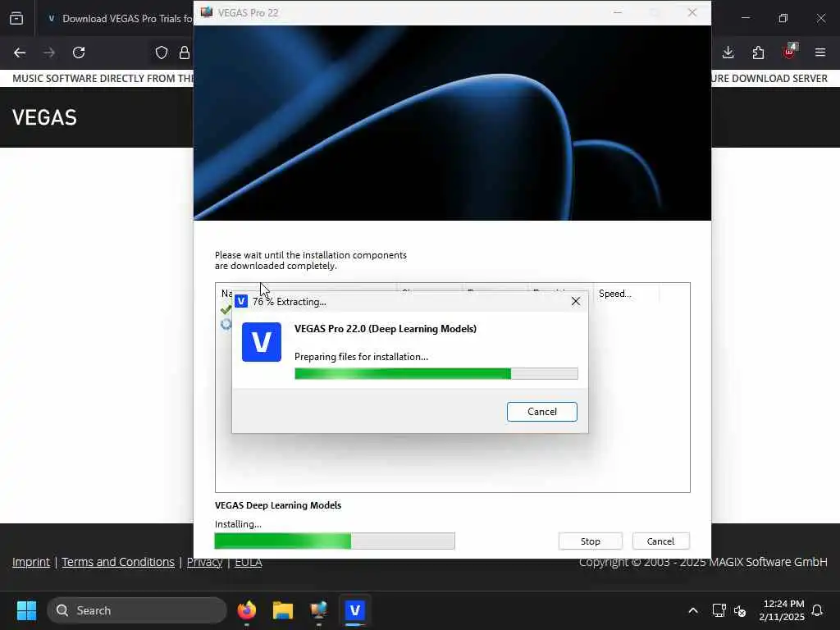The image size is (840, 630).
Task: Close the 76% Extracting dialog
Action: pos(575,302)
